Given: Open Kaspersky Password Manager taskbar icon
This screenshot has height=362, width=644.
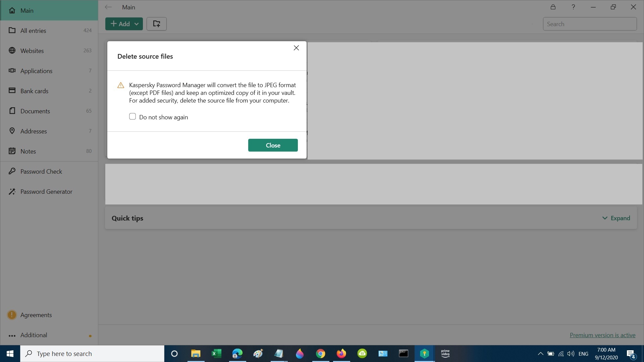Looking at the screenshot, I should pyautogui.click(x=424, y=354).
